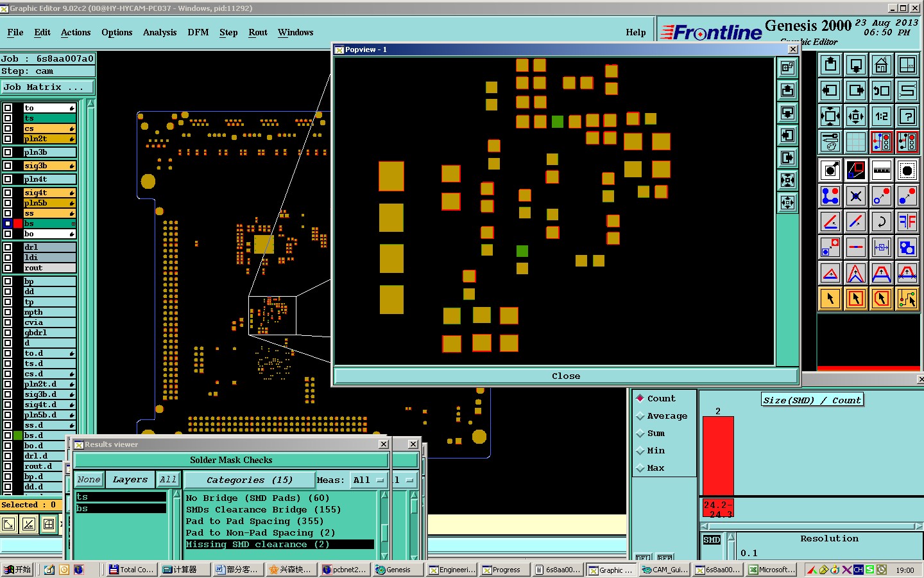Choose the rectangle area select arrow tool
Image resolution: width=924 pixels, height=578 pixels.
coord(856,299)
